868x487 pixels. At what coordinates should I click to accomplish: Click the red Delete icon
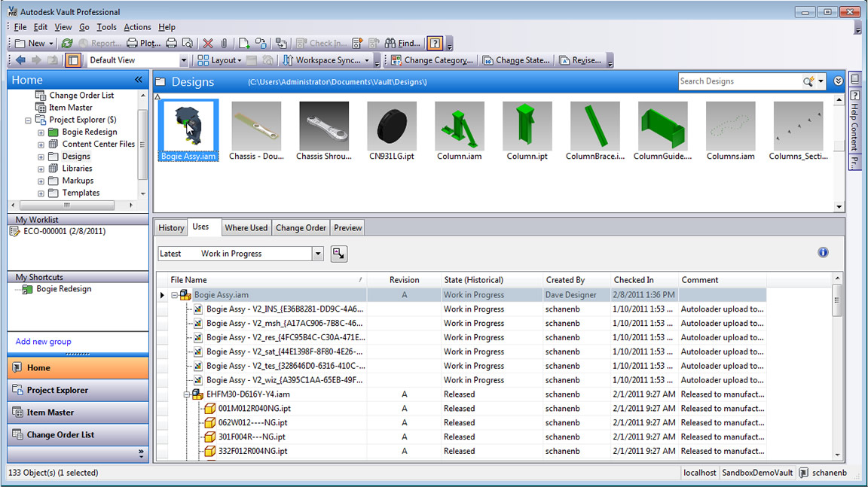point(208,43)
